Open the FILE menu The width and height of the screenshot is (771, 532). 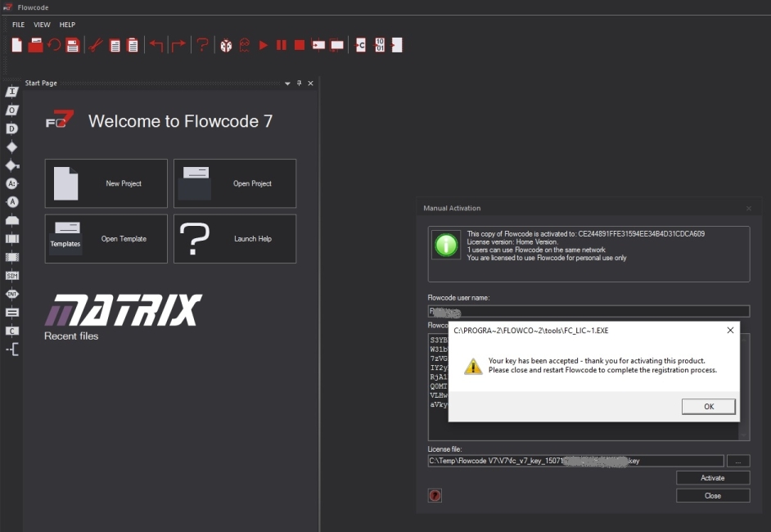tap(18, 25)
